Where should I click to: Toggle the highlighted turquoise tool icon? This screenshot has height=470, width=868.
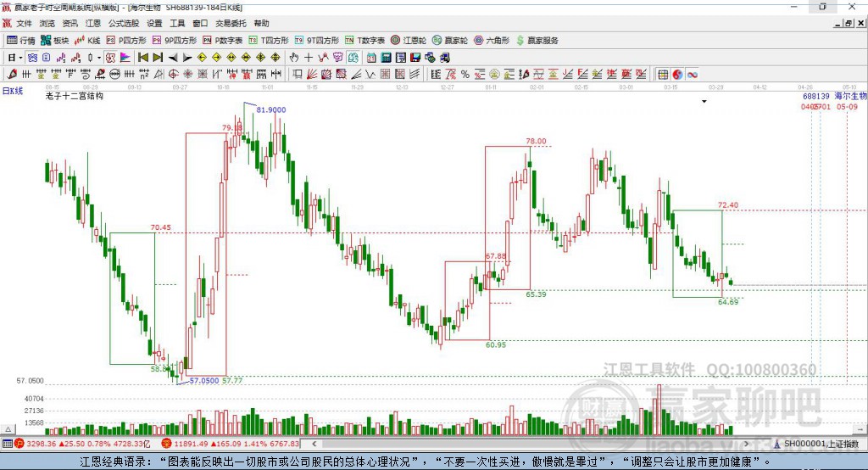[x=353, y=58]
